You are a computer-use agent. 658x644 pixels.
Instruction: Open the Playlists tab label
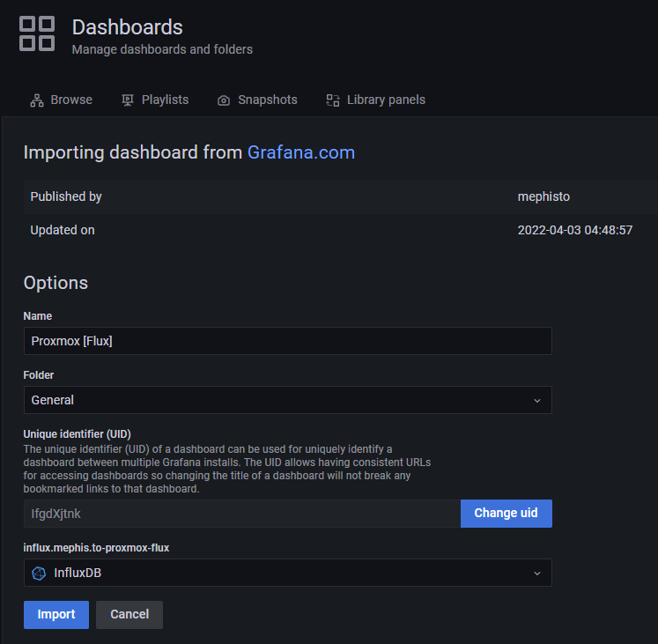(x=165, y=100)
